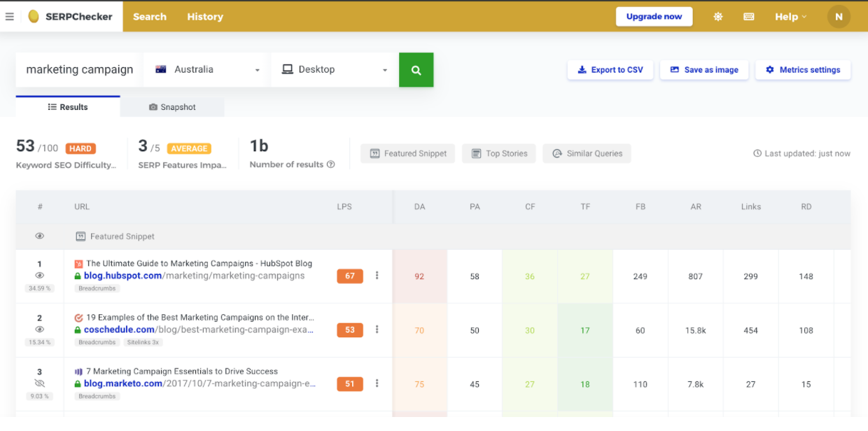Click the Upgrade now button
The height and width of the screenshot is (431, 868).
[654, 17]
